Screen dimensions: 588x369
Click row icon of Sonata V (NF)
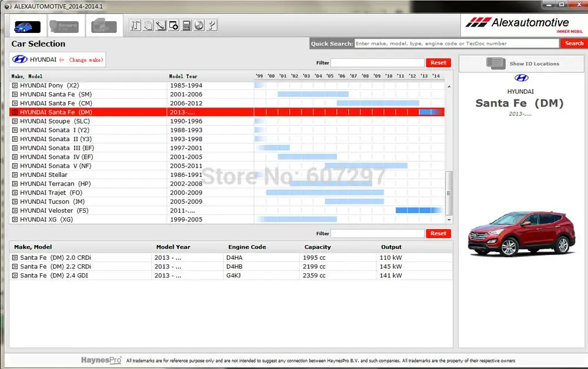pos(15,166)
